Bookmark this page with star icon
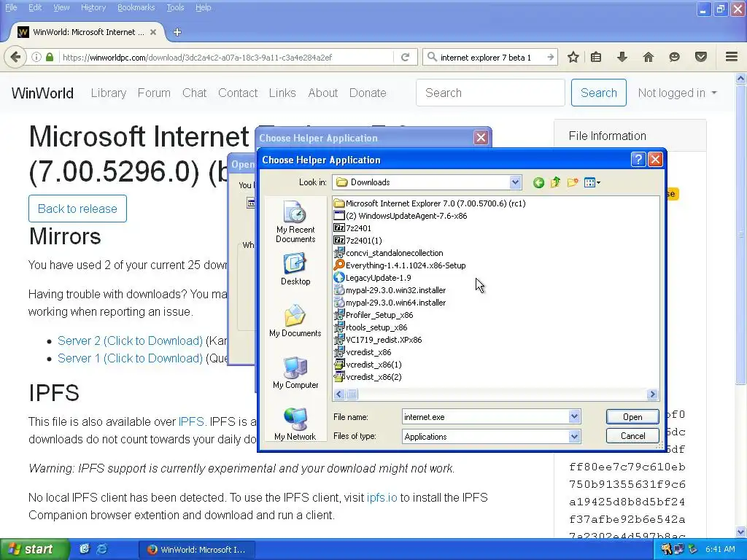 point(573,57)
